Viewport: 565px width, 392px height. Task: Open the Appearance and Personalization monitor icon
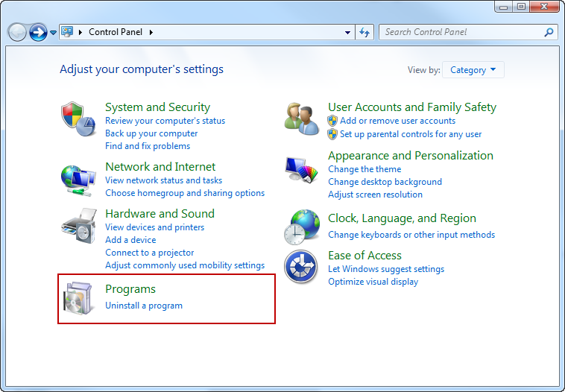(302, 169)
